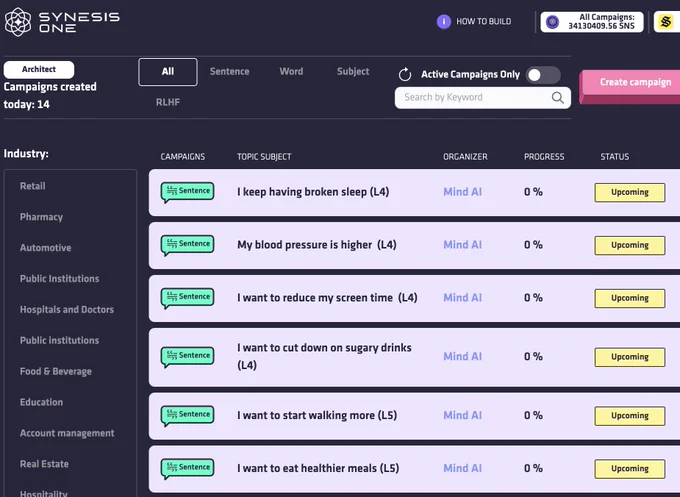Open 'I want to reduce my screen time'
This screenshot has height=497, width=680.
click(x=327, y=298)
